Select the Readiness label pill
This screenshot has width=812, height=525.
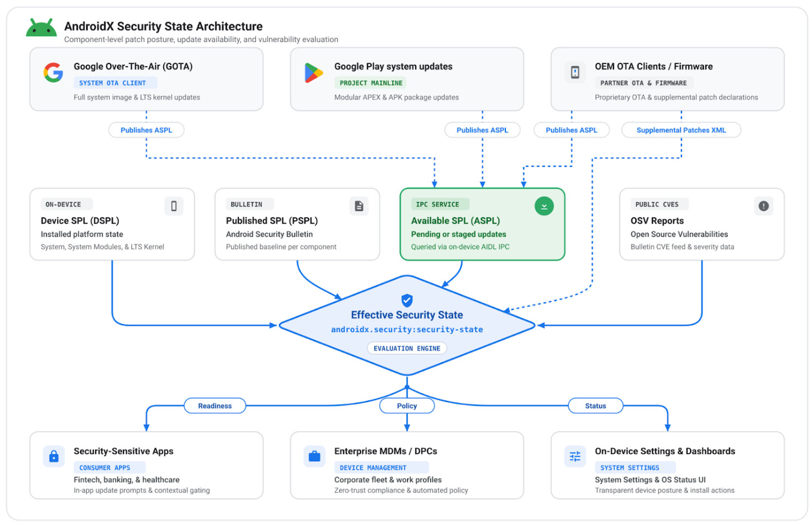click(215, 406)
